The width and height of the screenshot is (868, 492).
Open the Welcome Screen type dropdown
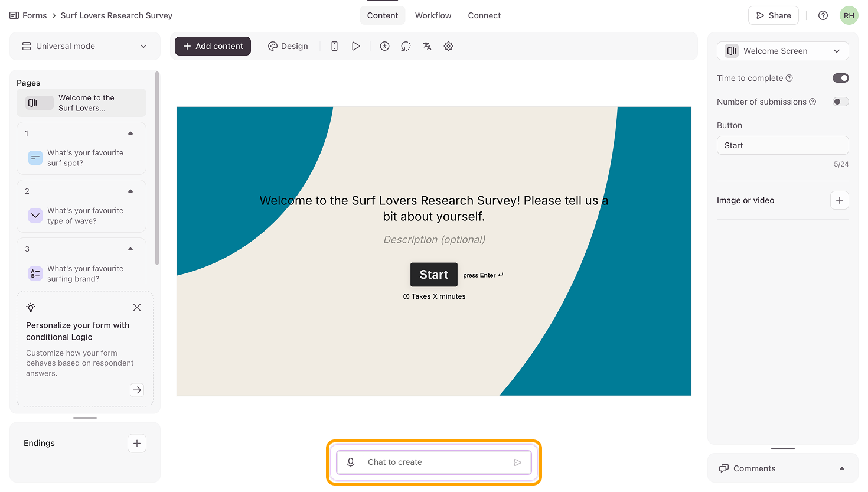click(782, 51)
